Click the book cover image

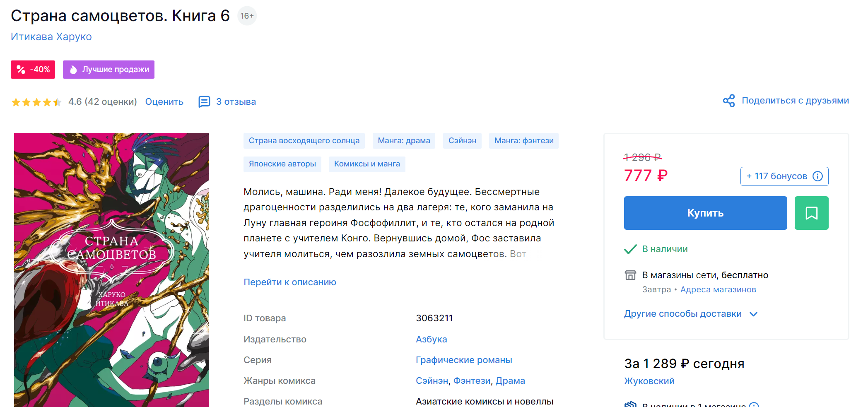click(x=111, y=270)
